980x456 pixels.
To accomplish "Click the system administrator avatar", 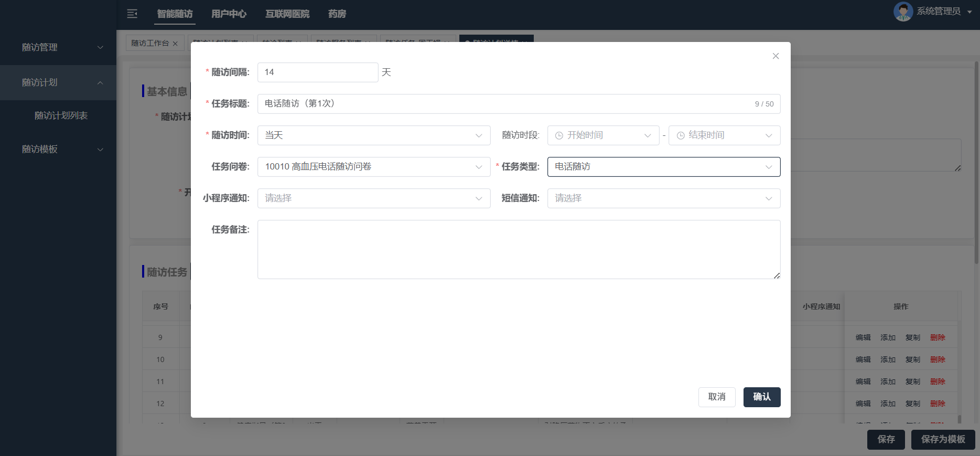I will 903,12.
